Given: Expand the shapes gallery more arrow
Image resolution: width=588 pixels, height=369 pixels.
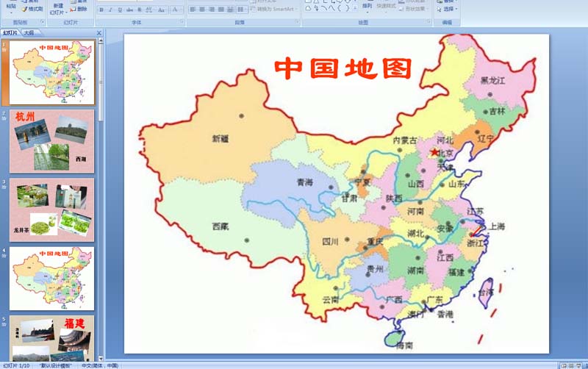Looking at the screenshot, I should coord(355,8).
